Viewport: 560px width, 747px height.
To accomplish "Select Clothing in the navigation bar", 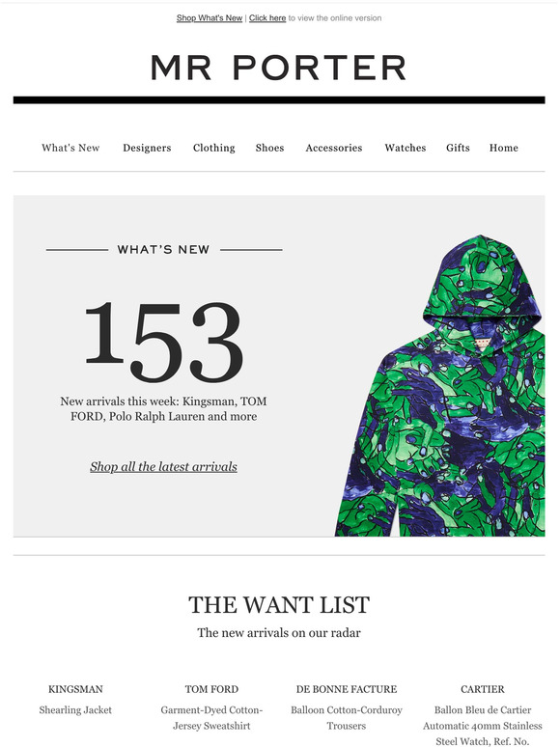I will pos(214,148).
